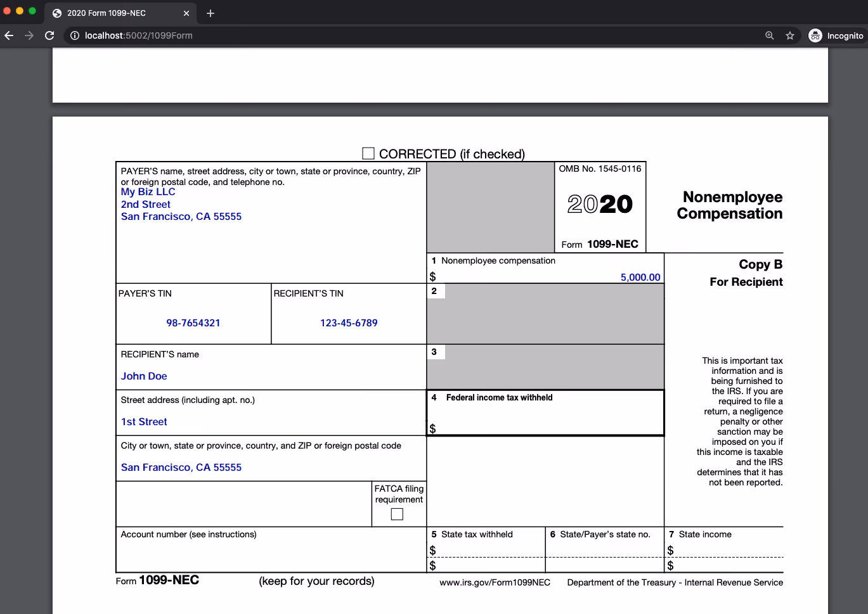
Task: Open a new tab with plus button
Action: click(211, 13)
